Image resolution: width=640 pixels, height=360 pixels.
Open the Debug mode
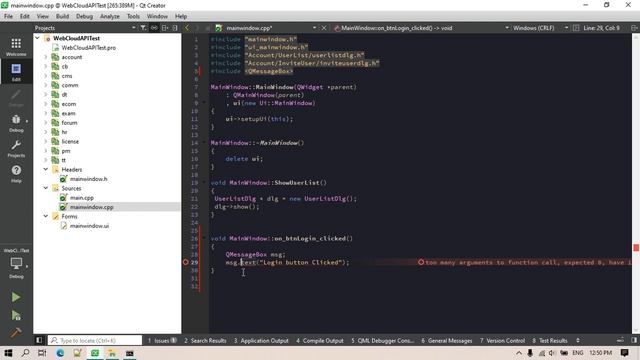[16, 122]
